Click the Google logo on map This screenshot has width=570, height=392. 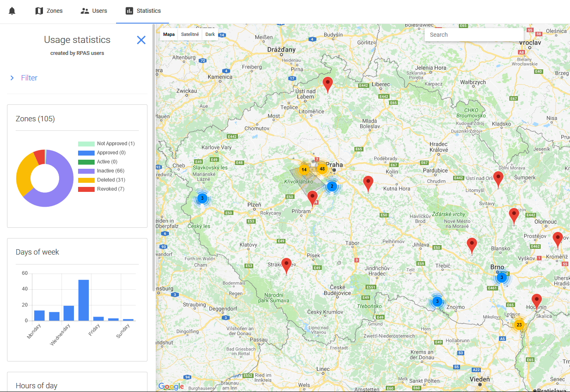(x=171, y=386)
